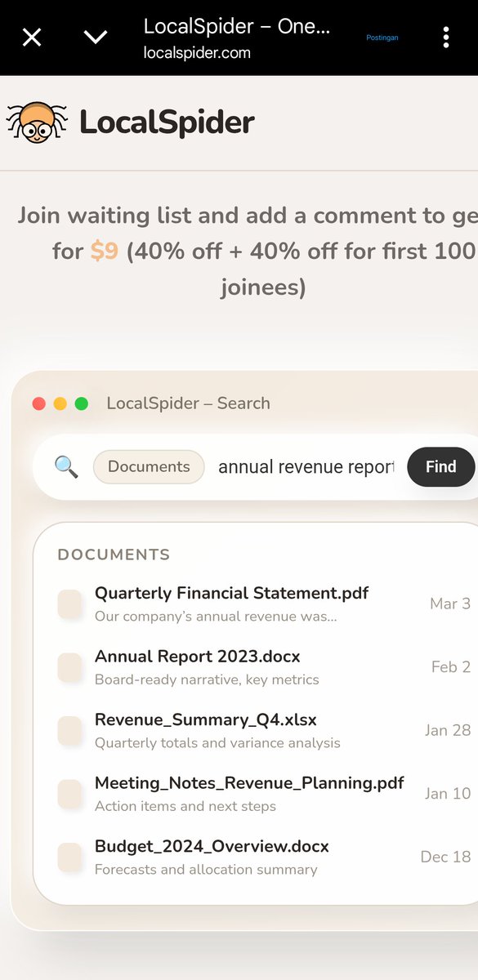This screenshot has height=980, width=478.
Task: Check box beside Quarterly Financial Statement.pdf
Action: [69, 604]
